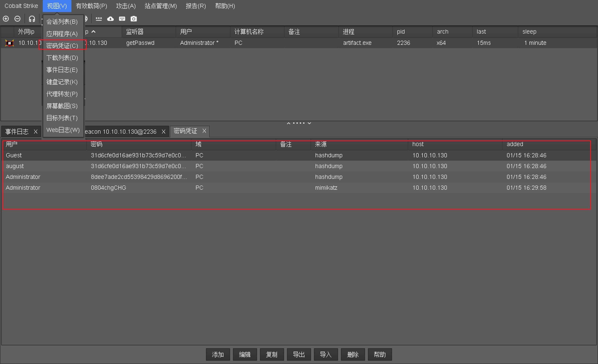Close the Beacon 10.10.10.130@2236 tab
The height and width of the screenshot is (364, 598).
[x=164, y=131]
